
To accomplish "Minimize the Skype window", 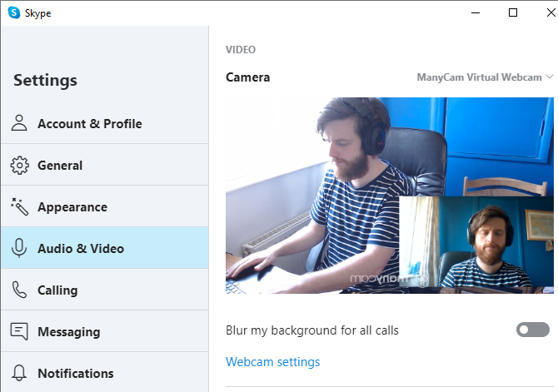I will tap(476, 12).
